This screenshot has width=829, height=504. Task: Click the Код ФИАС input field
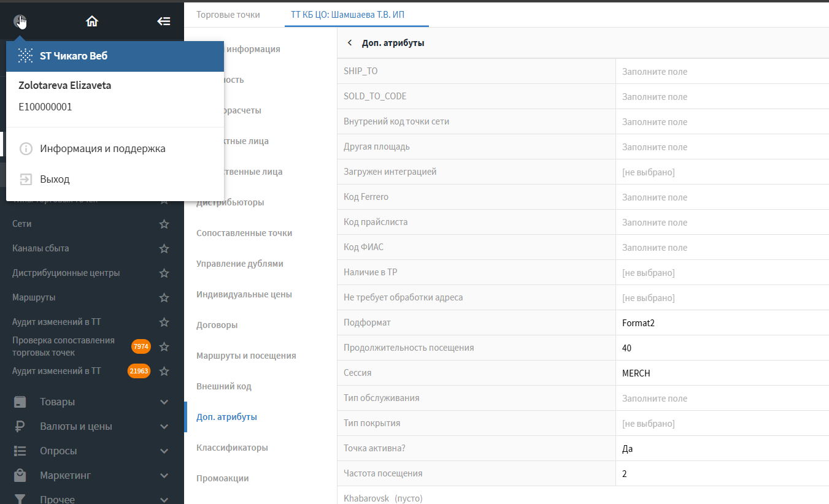pos(722,248)
